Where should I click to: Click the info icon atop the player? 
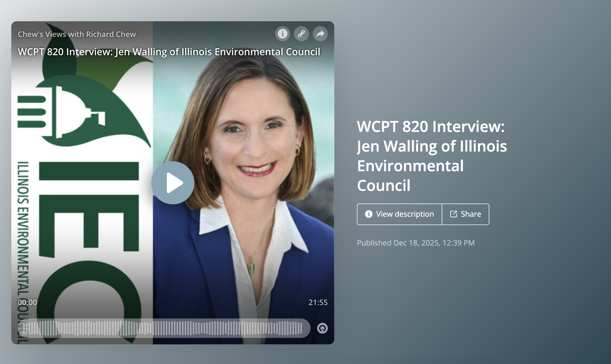pos(282,34)
